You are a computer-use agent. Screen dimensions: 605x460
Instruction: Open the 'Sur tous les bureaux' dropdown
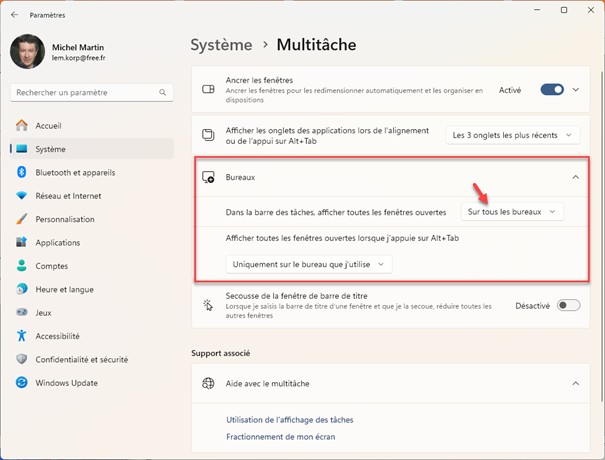(x=511, y=212)
